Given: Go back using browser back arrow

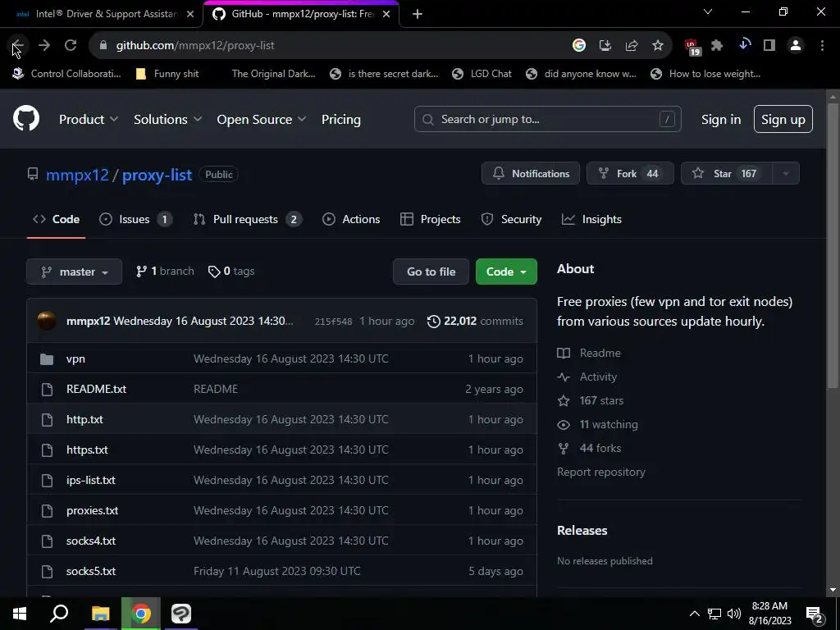Looking at the screenshot, I should point(18,46).
